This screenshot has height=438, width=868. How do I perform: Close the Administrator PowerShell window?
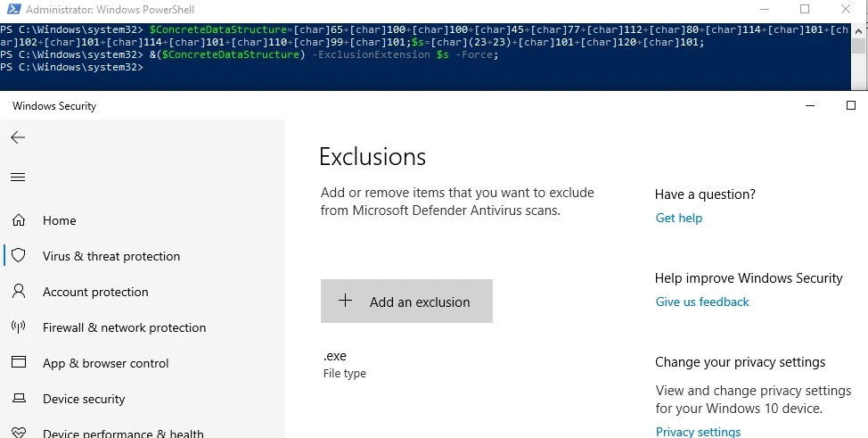coord(846,10)
